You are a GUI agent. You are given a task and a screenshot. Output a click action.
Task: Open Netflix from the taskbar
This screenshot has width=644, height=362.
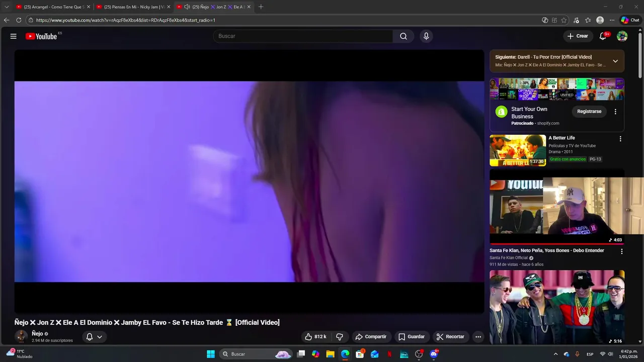click(x=389, y=354)
